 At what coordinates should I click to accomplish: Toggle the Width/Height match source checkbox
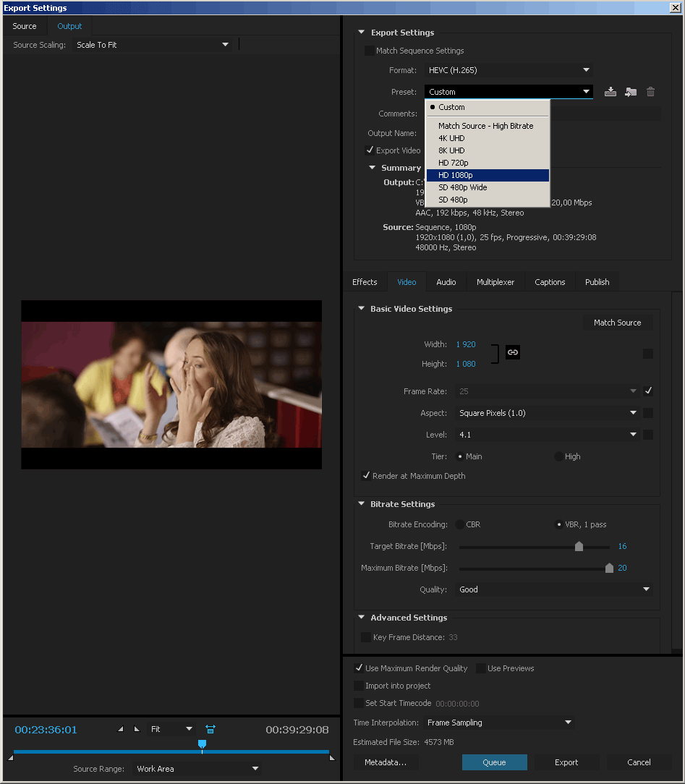648,354
